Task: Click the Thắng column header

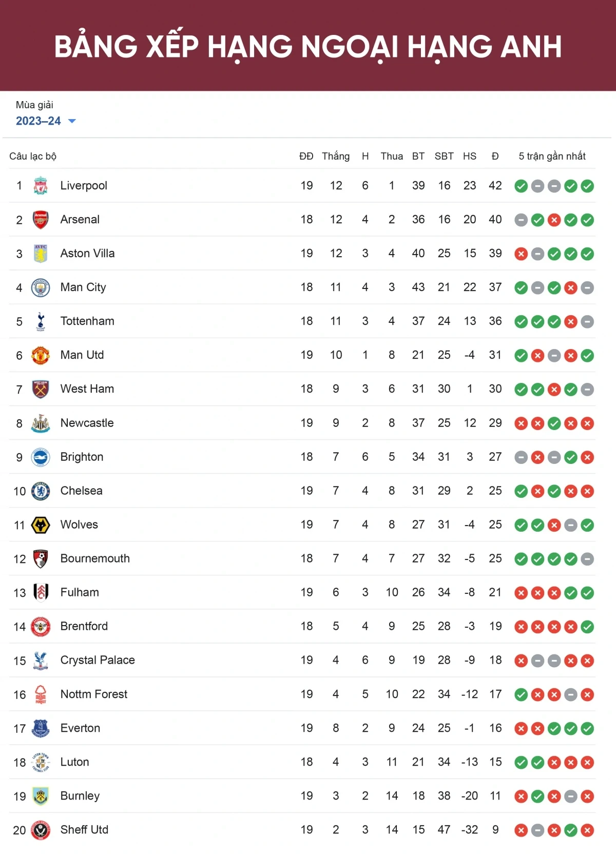Action: (x=336, y=156)
